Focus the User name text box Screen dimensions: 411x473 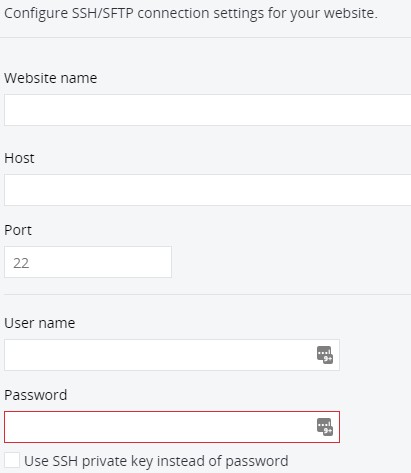[172, 355]
